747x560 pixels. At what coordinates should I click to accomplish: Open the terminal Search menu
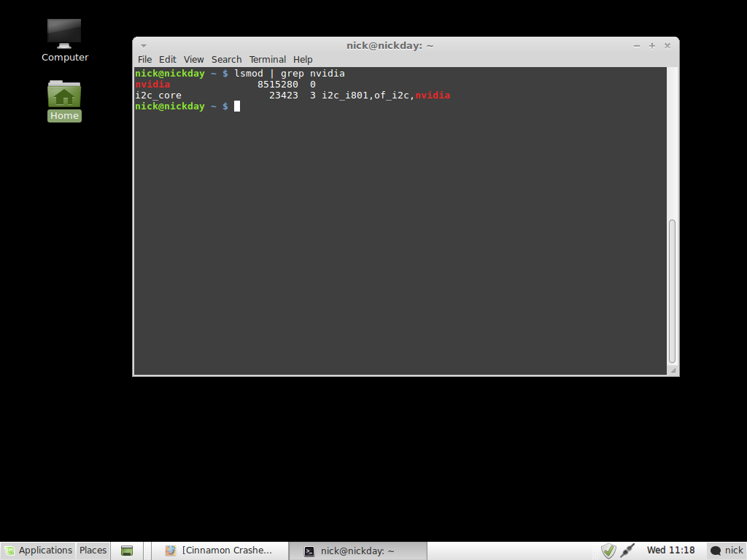point(226,60)
